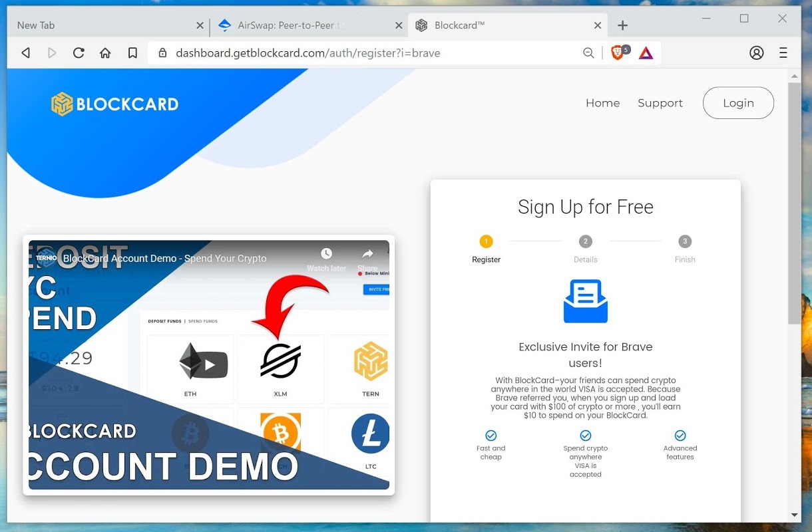
Task: Select the Blockcard™ tab
Action: 508,25
